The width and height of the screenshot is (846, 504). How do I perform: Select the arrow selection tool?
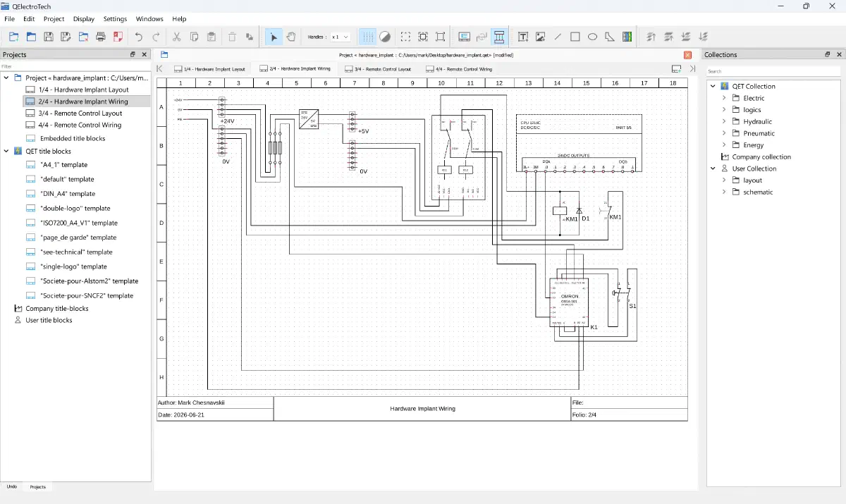[x=274, y=37]
